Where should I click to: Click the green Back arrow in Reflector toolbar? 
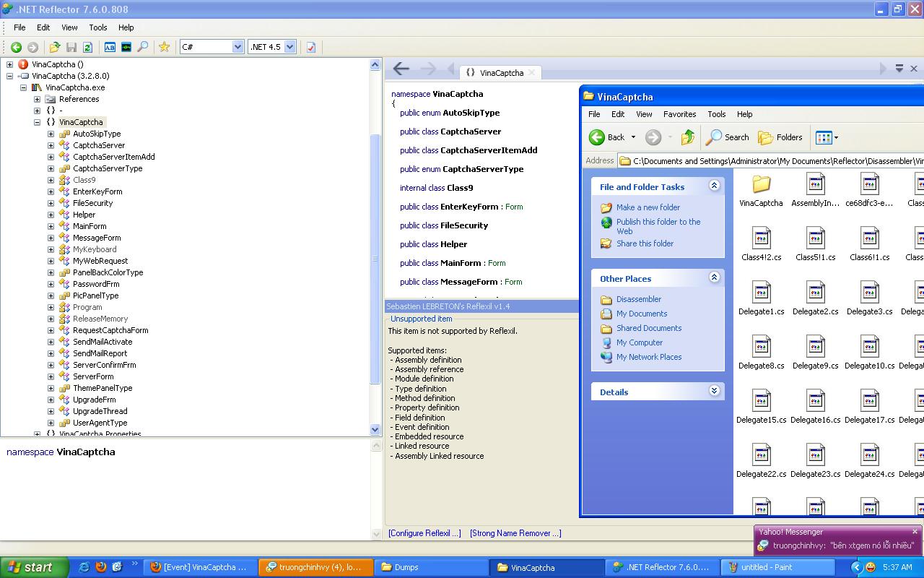click(16, 47)
